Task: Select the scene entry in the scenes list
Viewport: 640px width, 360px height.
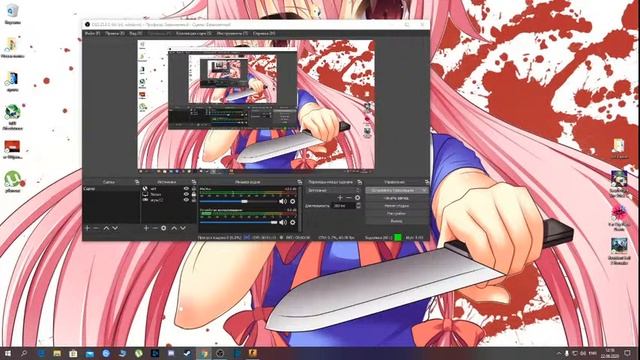Action: [x=111, y=189]
